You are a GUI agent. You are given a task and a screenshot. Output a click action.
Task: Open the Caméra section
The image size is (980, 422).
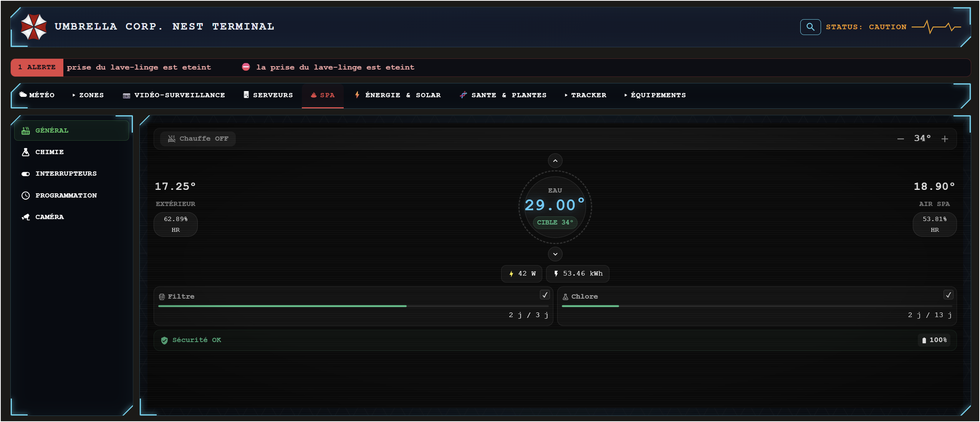(x=71, y=217)
